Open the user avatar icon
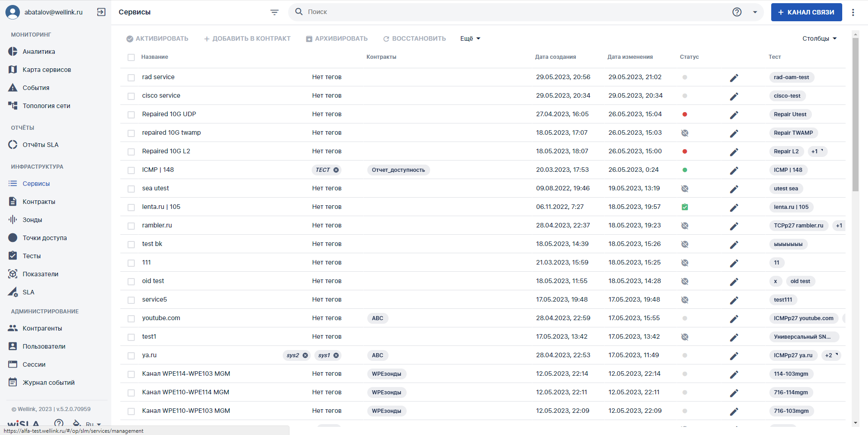This screenshot has width=868, height=435. coord(13,12)
